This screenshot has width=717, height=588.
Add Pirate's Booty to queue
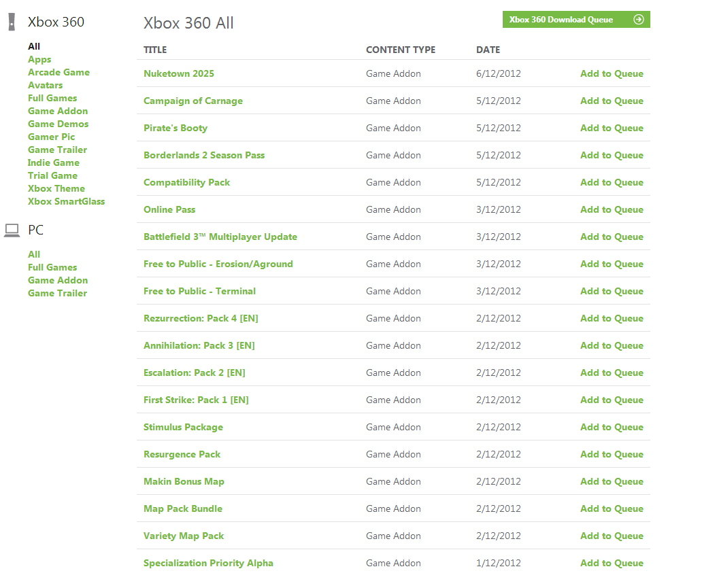tap(612, 128)
